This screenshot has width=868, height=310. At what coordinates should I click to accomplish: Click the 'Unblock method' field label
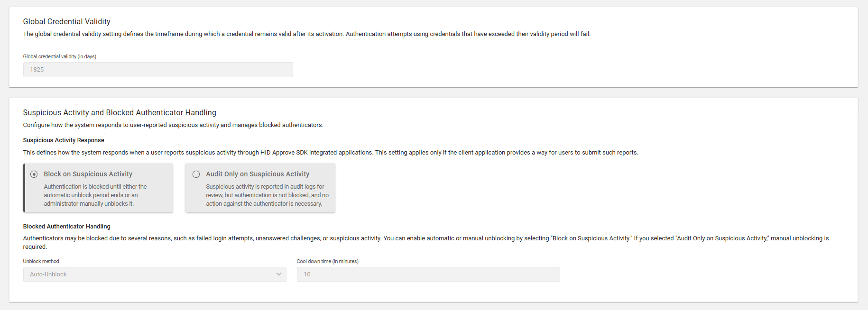[x=41, y=261]
